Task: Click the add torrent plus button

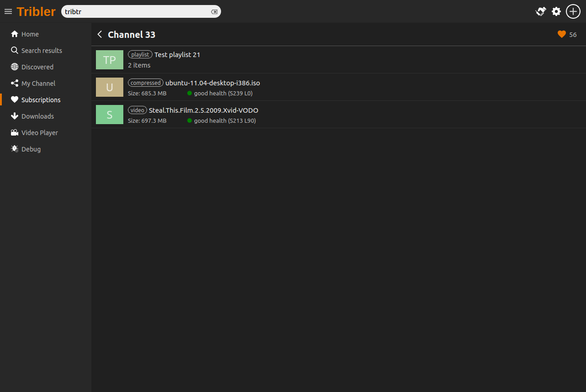Action: tap(573, 11)
